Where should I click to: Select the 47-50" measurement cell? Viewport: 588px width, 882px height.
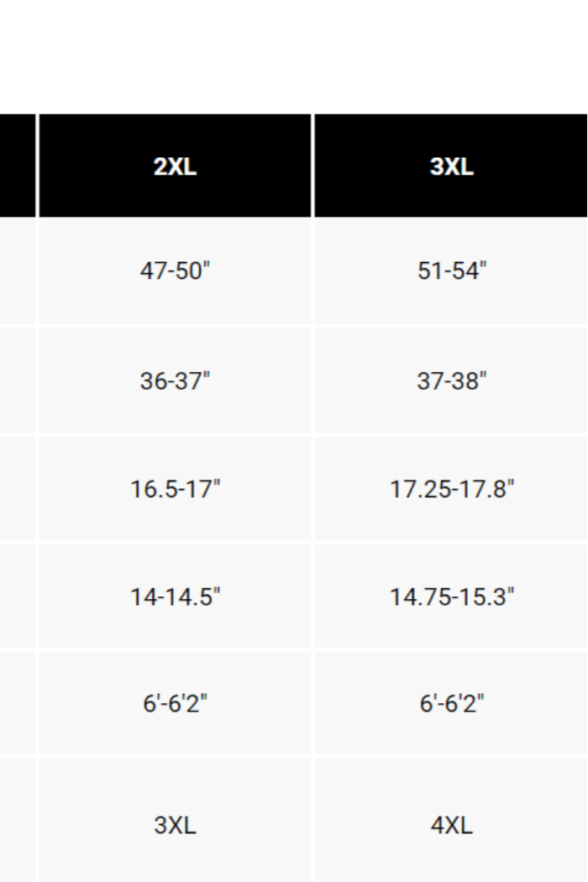[x=175, y=271]
